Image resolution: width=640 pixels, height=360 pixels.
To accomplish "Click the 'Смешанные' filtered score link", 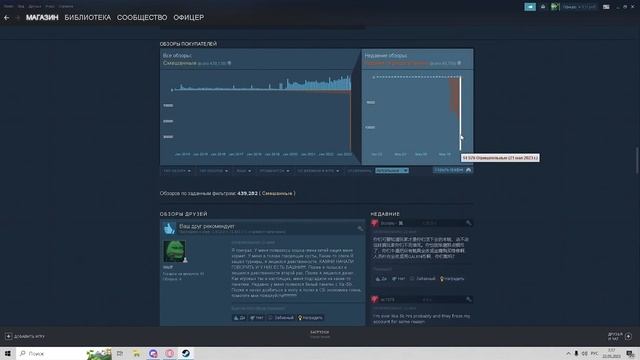I will click(277, 193).
